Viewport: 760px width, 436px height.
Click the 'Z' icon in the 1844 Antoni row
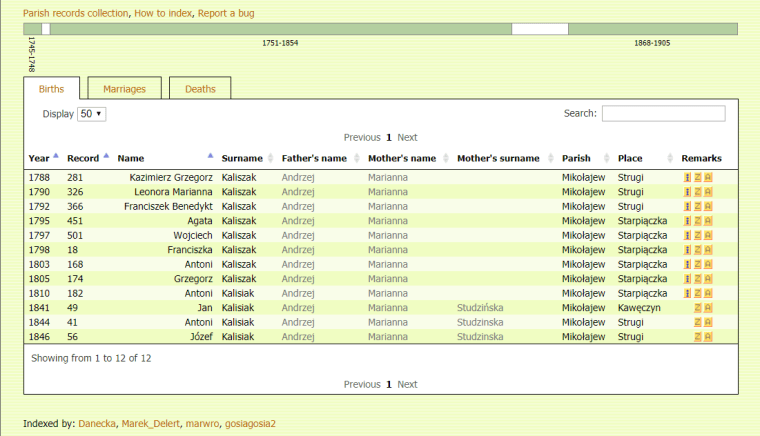point(698,323)
